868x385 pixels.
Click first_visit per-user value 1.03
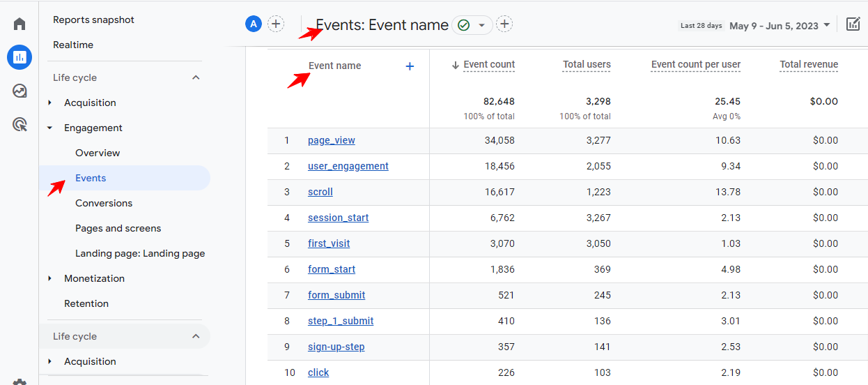730,243
